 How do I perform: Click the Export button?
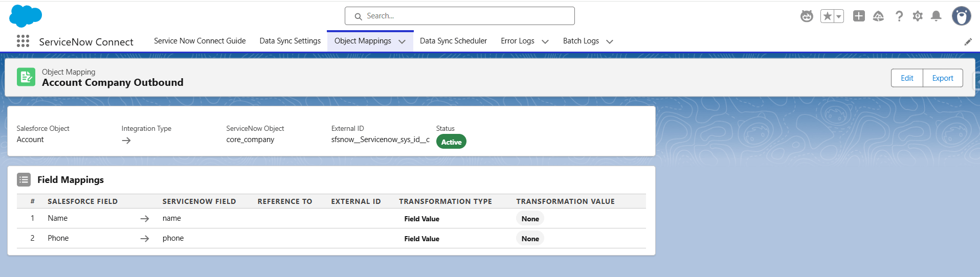click(x=943, y=78)
